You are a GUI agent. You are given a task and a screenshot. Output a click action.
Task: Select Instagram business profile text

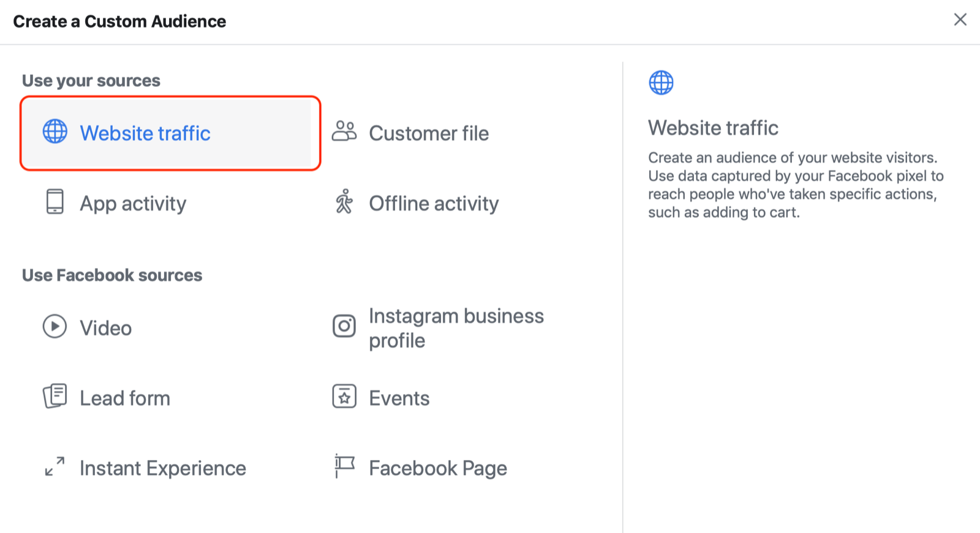[456, 328]
